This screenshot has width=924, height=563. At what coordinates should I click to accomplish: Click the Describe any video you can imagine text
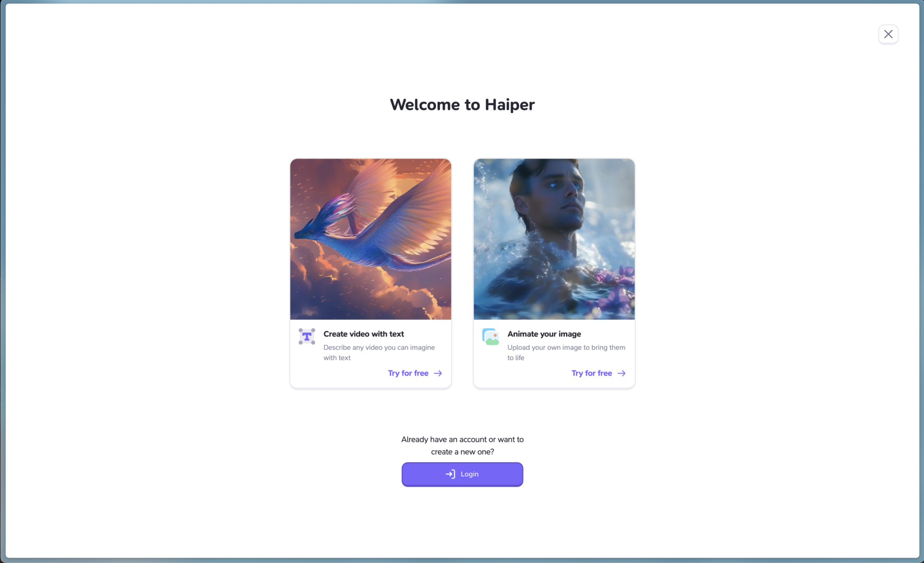pyautogui.click(x=379, y=352)
